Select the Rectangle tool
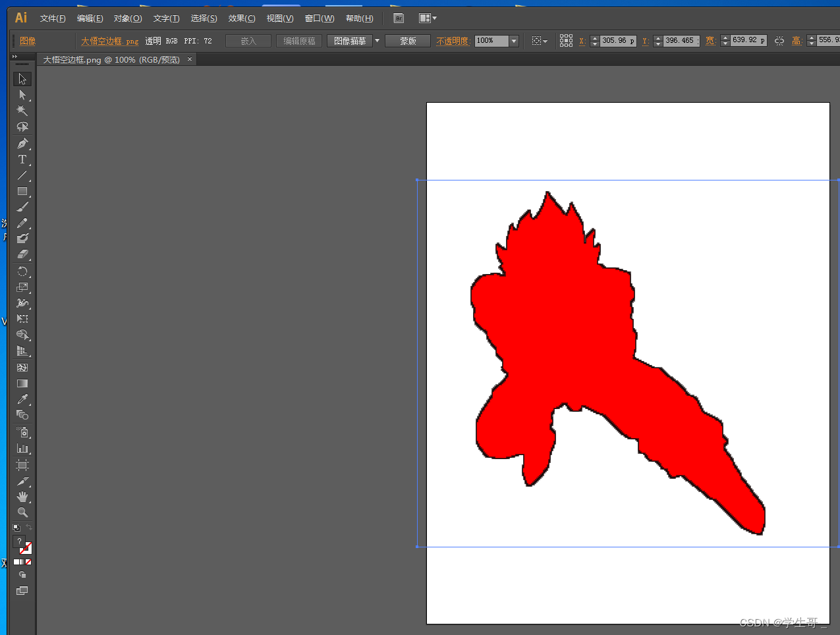840x635 pixels. pos(22,191)
